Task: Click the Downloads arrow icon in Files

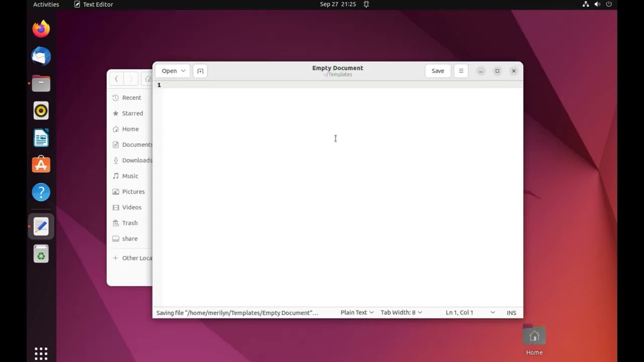Action: (x=116, y=160)
